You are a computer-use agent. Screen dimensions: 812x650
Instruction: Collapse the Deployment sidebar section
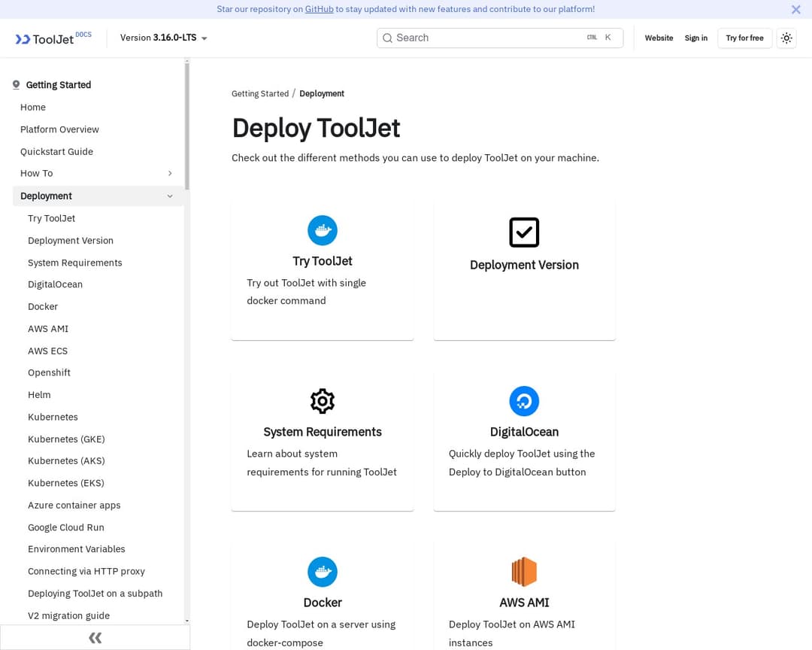tap(170, 196)
